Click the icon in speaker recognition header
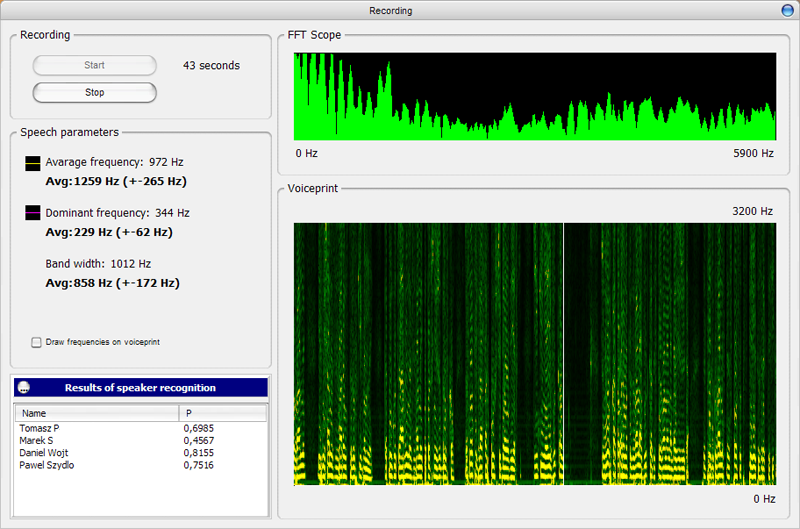Image resolution: width=800 pixels, height=529 pixels. pyautogui.click(x=23, y=388)
